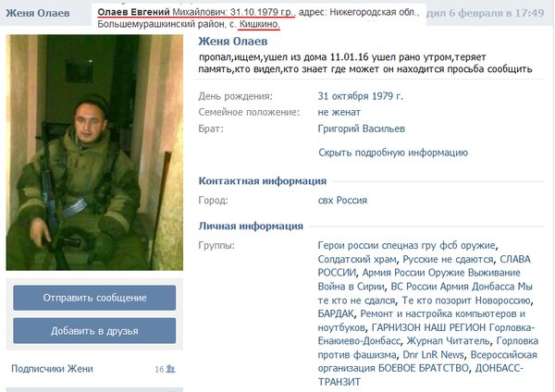Open Подписчики Жени subscribers list
The width and height of the screenshot is (555, 392).
point(52,369)
